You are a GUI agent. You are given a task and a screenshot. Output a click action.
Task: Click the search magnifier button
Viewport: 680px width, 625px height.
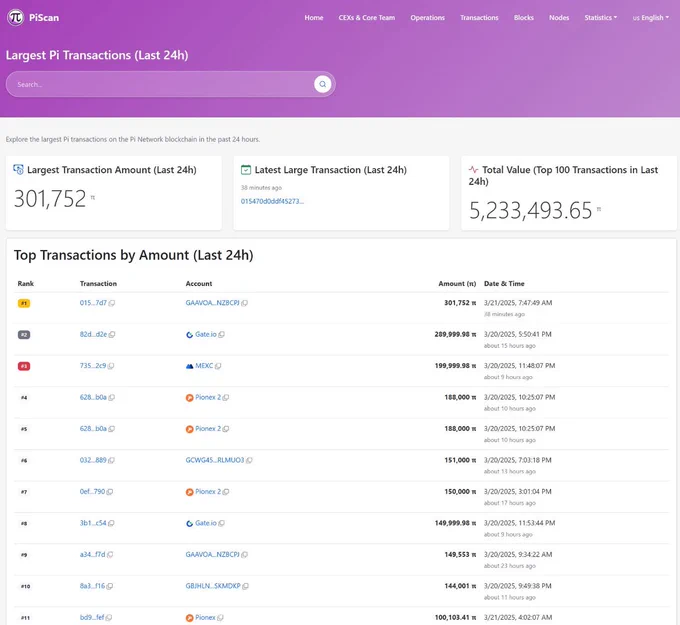323,84
